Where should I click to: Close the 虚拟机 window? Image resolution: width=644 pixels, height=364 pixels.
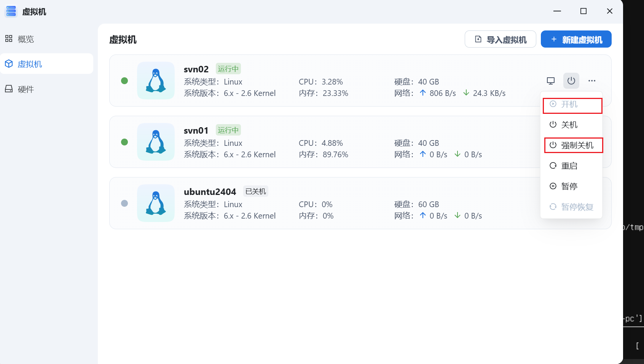pyautogui.click(x=610, y=11)
